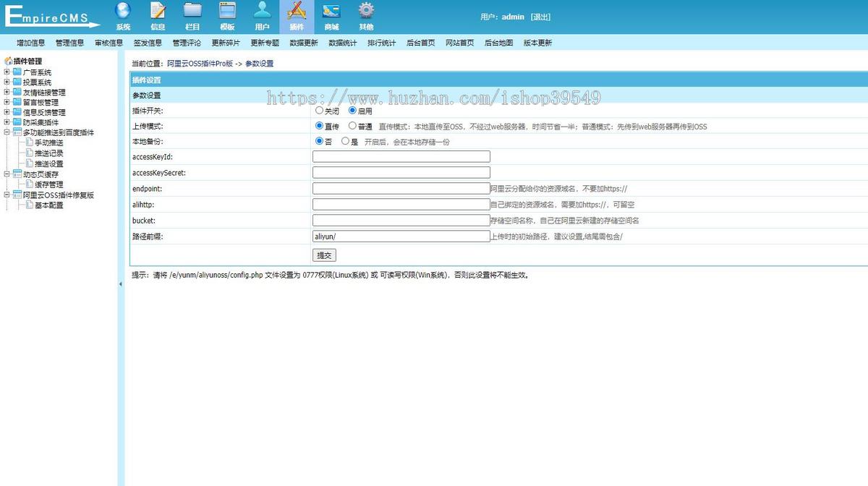
Task: Expand the 信息反馈管理 tree node
Action: (x=7, y=112)
